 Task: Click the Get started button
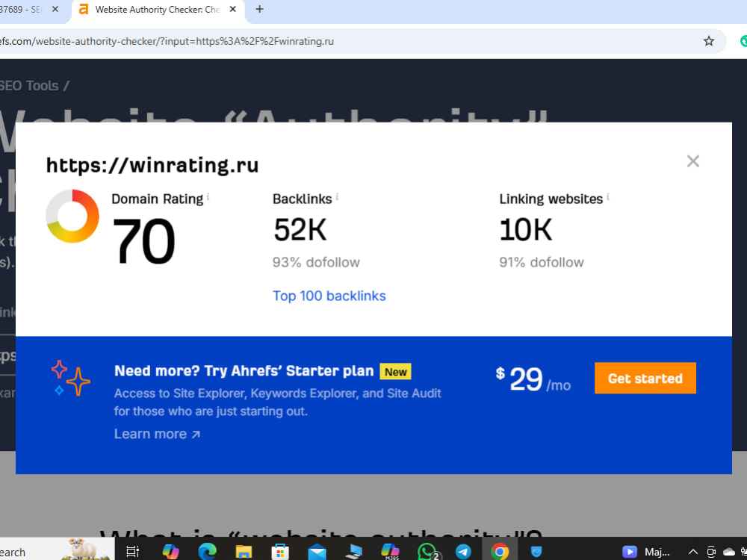(645, 378)
